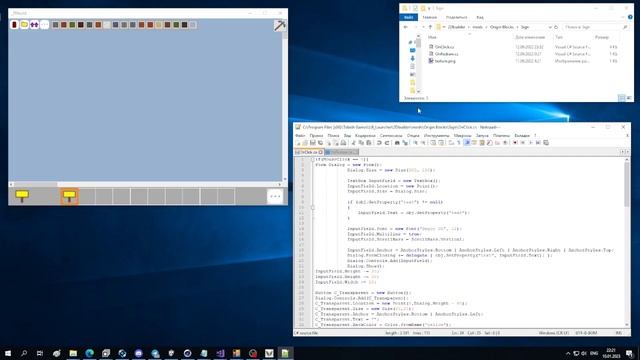Screen dimensions: 640x360
Task: Click Zoom In icon in Notepad++
Action: (x=416, y=142)
